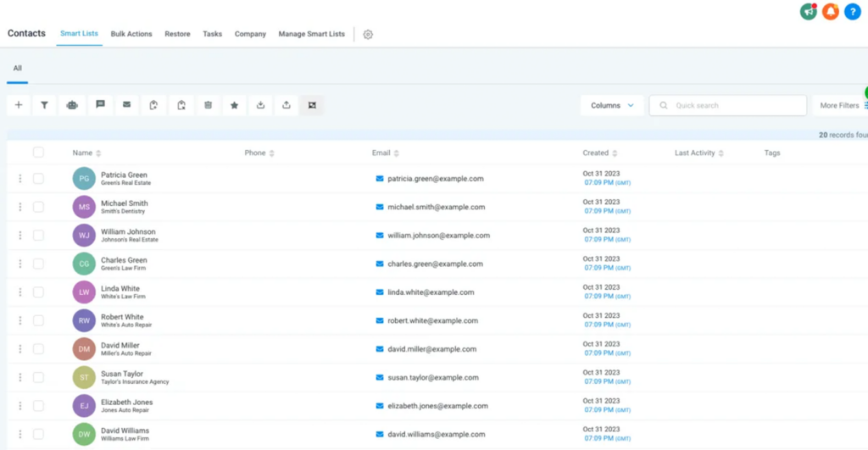868x450 pixels.
Task: Open row options menu for Michael Smith
Action: coord(19,207)
